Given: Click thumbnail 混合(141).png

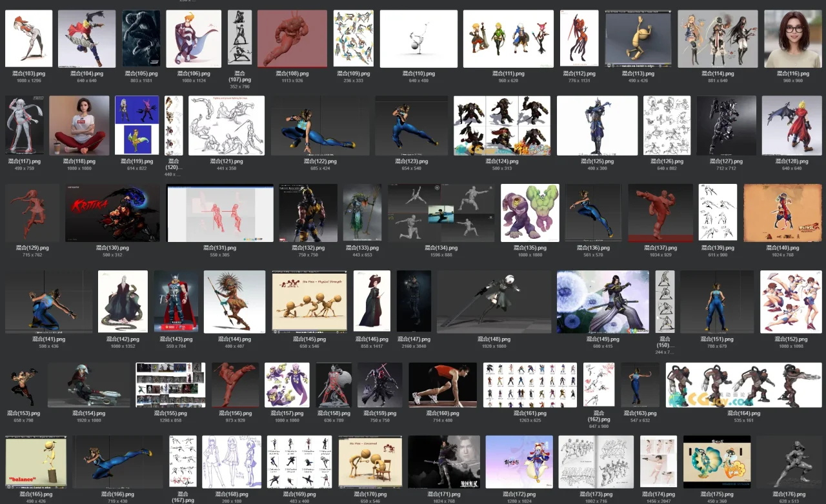Looking at the screenshot, I should pyautogui.click(x=48, y=301).
